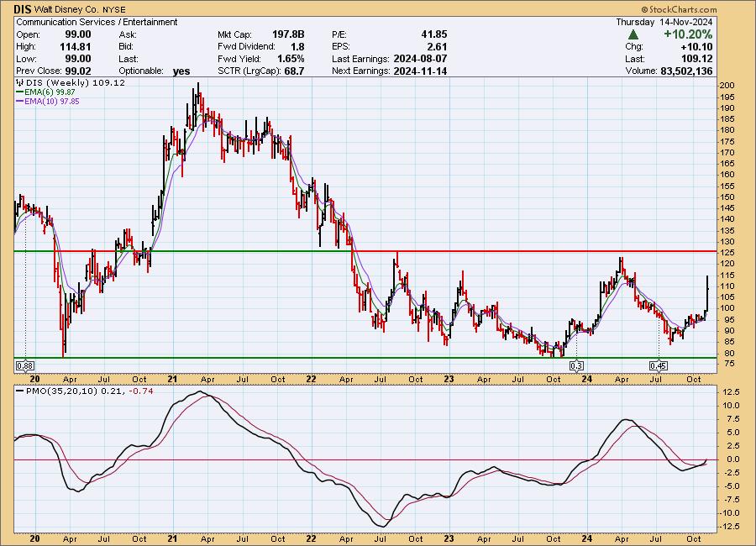This screenshot has width=756, height=546.
Task: Click the +10.20% percent change
Action: click(x=688, y=34)
